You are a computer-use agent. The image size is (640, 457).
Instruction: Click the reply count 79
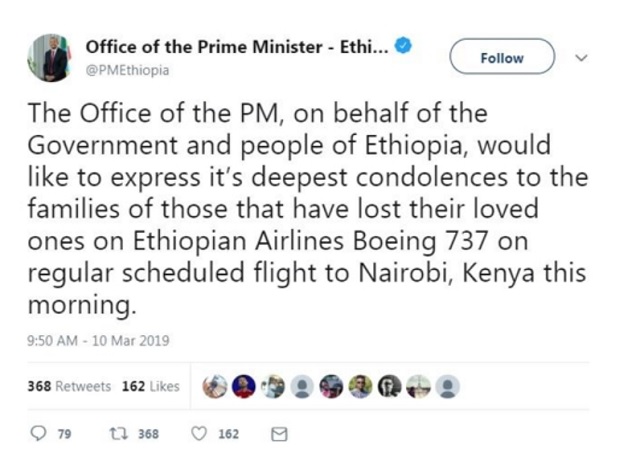tap(64, 434)
